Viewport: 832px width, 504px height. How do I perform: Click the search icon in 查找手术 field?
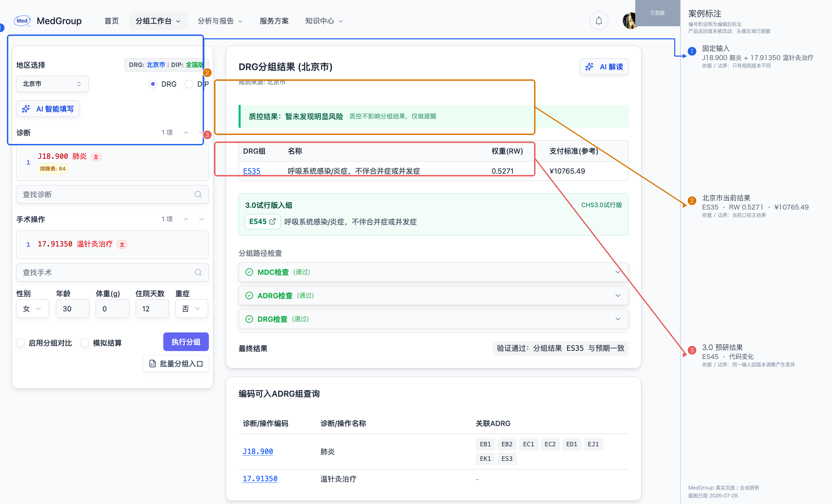[198, 272]
